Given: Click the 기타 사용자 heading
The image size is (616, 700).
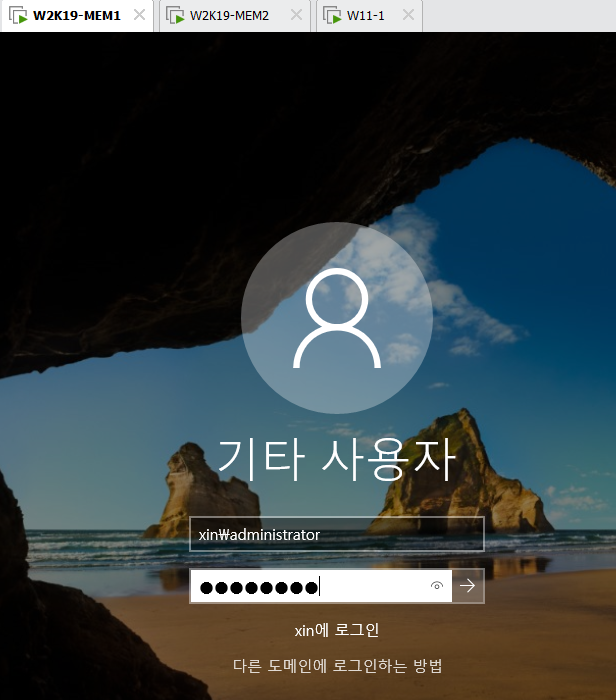Looking at the screenshot, I should tap(337, 460).
